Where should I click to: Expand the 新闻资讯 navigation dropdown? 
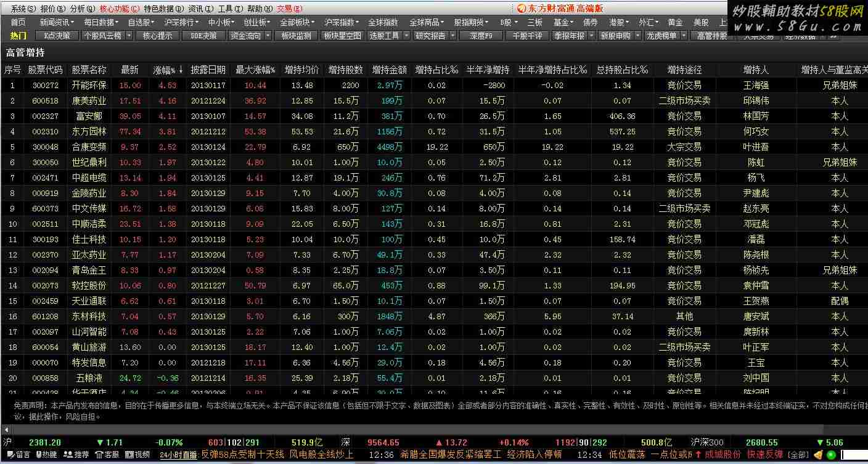point(57,22)
